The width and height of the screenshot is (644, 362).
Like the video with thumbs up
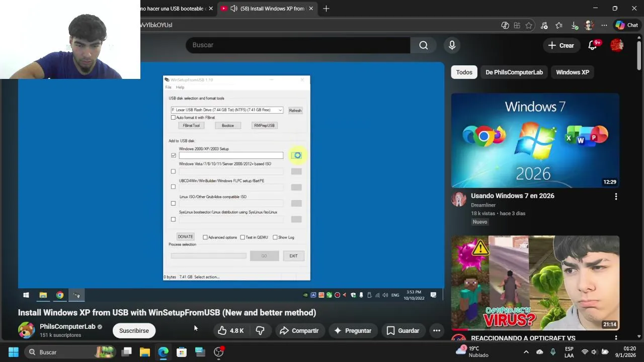click(230, 331)
